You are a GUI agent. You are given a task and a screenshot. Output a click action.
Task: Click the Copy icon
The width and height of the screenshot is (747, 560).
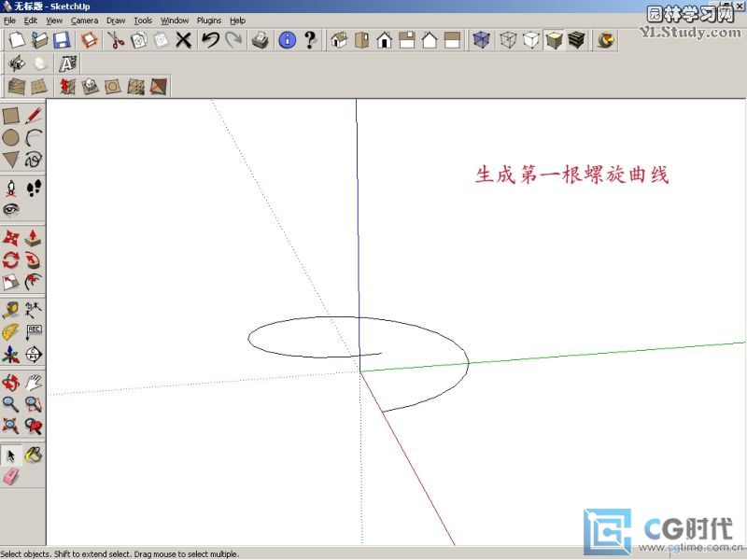pos(138,40)
